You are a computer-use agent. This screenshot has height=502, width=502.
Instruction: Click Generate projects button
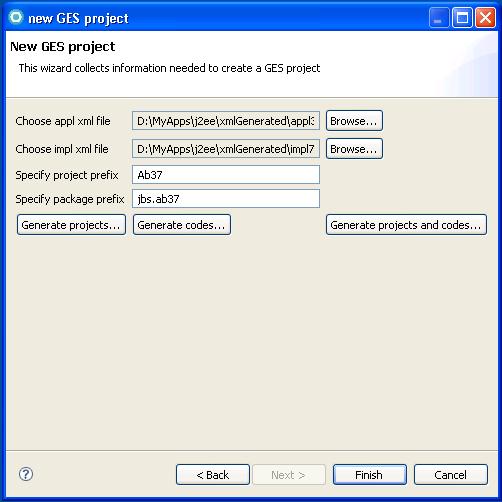[x=71, y=225]
